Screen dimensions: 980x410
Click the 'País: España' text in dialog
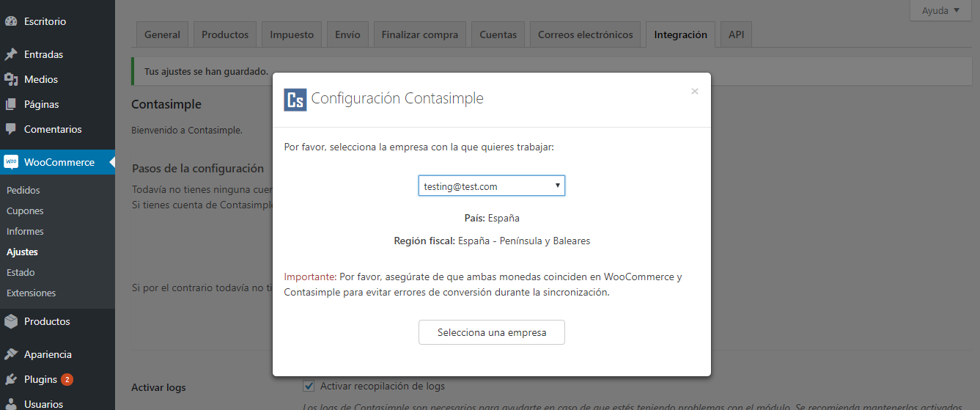coord(492,218)
